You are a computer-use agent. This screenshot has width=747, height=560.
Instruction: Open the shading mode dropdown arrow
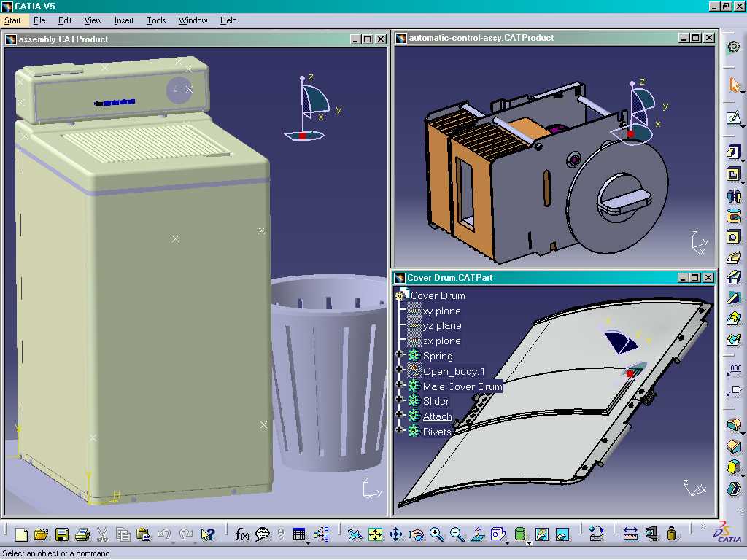(529, 542)
